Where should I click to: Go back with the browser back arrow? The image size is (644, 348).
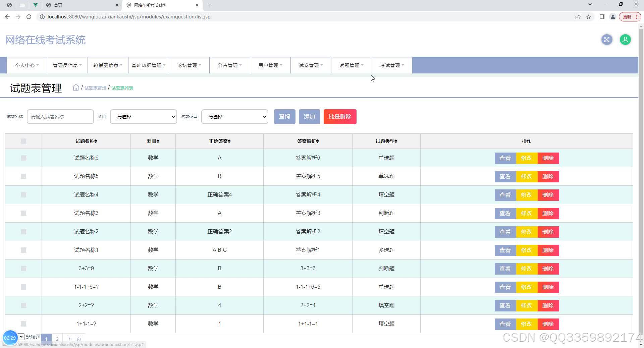coord(7,17)
